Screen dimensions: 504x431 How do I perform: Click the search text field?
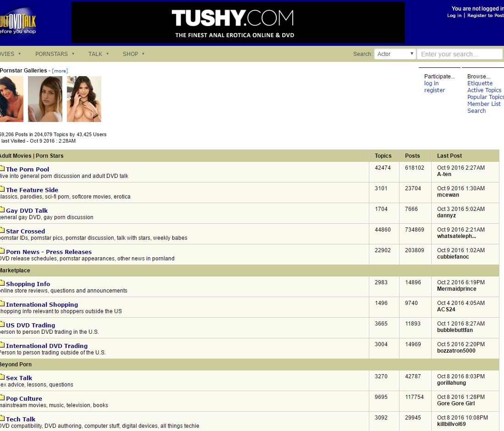(x=460, y=54)
